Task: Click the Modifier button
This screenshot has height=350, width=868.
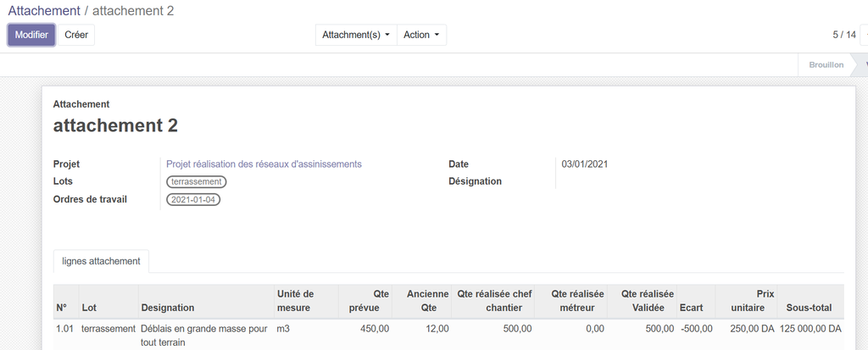Action: (x=31, y=35)
